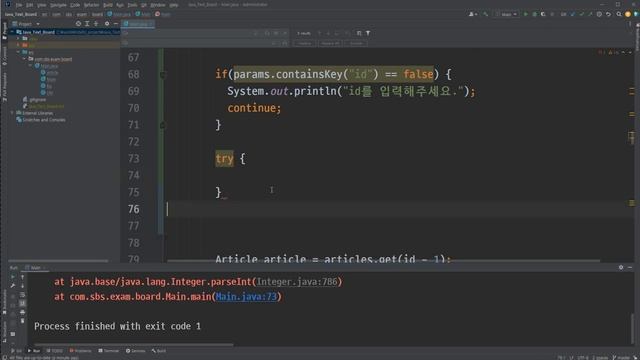Toggle scroll to end in Run console

coord(22,303)
